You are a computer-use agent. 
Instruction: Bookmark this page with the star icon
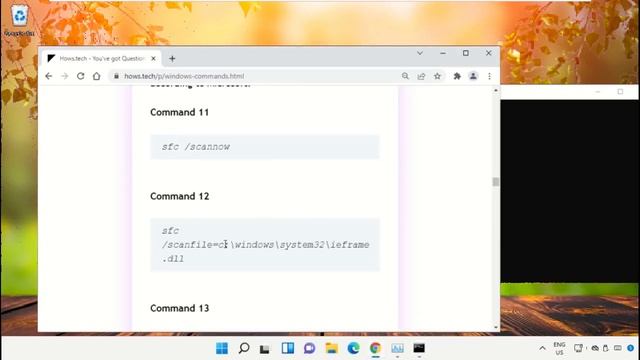coord(437,76)
